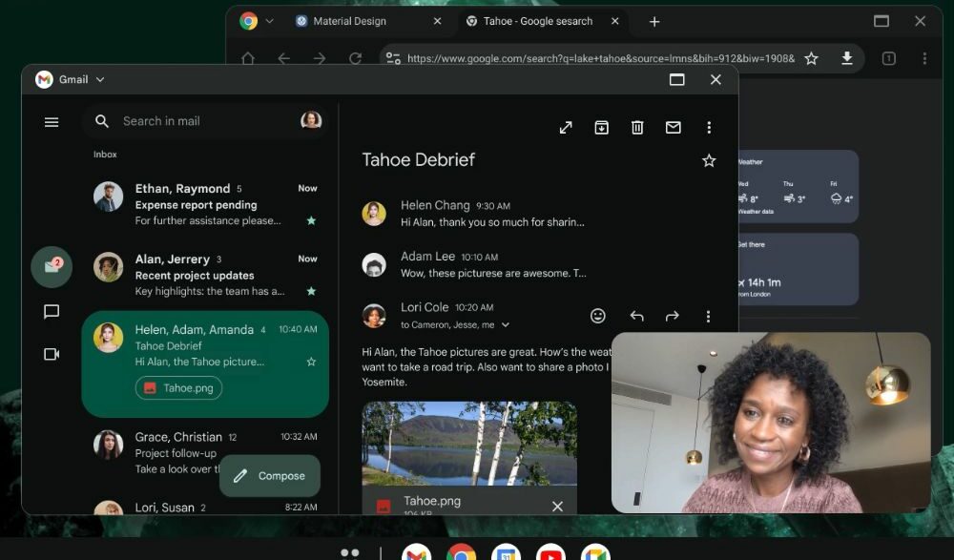Open the Lori, Susan email
Viewport: 954px width, 560px height.
[x=206, y=507]
